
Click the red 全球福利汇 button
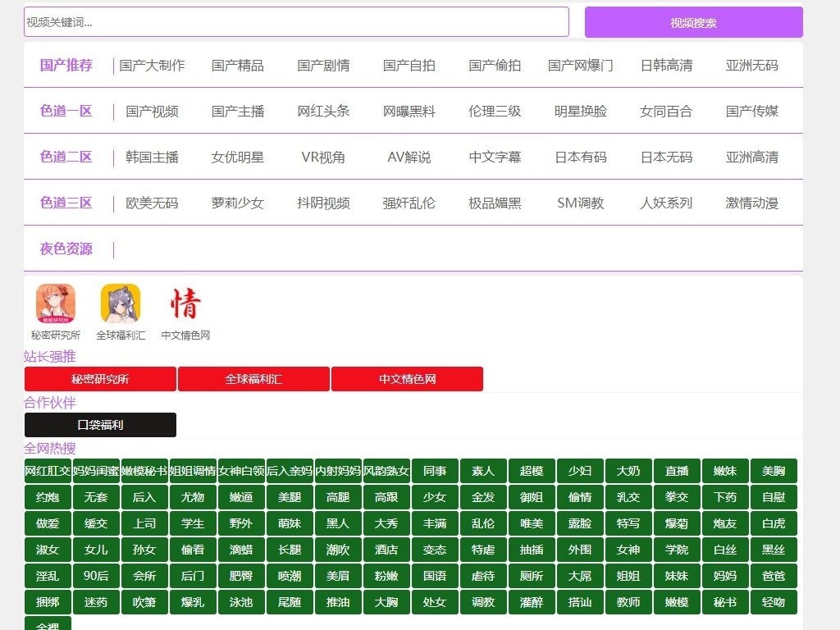[253, 379]
